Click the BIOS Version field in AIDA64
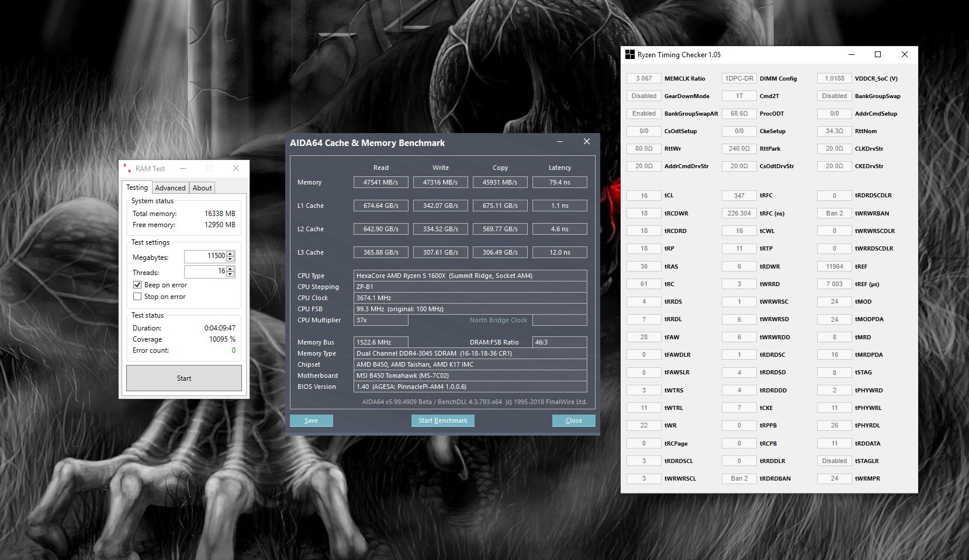The image size is (969, 560). (470, 387)
